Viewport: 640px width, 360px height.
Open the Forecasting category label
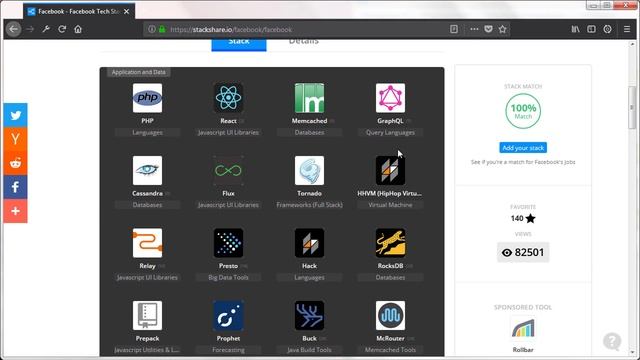tap(228, 350)
